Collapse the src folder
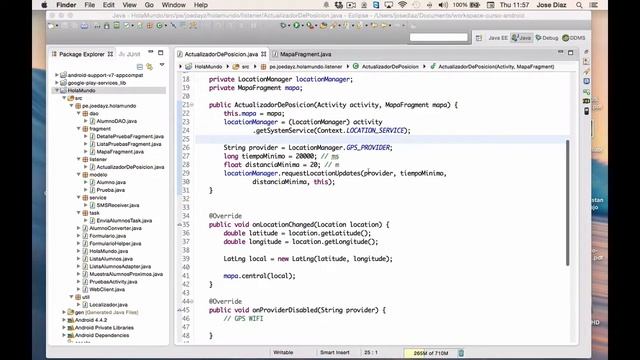This screenshot has width=640, height=360. click(64, 98)
